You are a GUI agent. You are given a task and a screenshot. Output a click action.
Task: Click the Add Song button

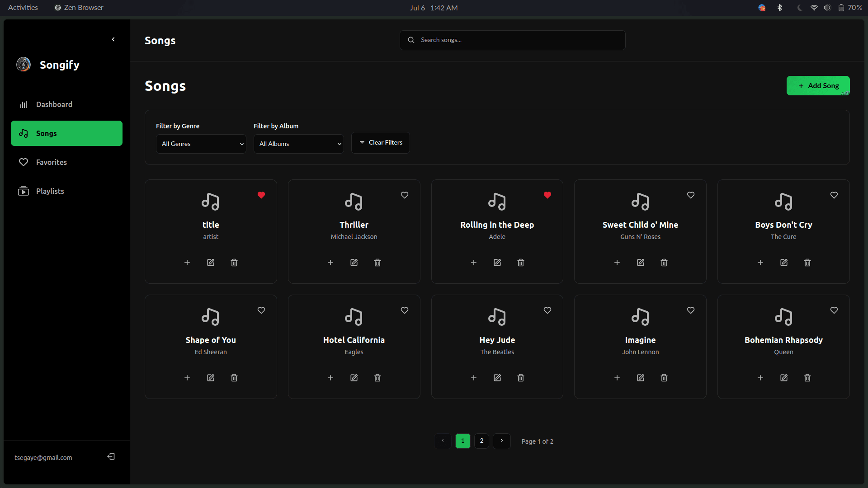point(818,85)
